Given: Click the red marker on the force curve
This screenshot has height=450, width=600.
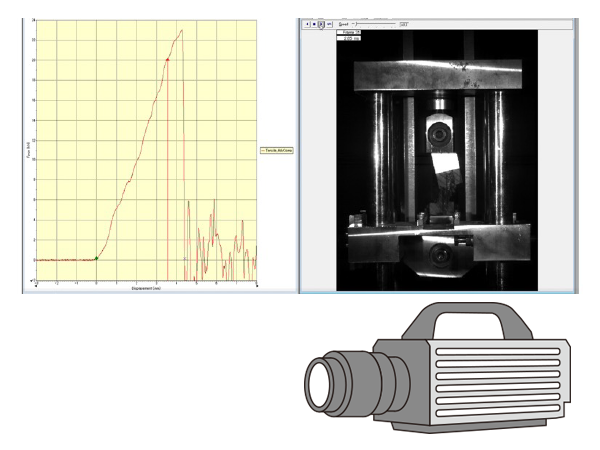Looking at the screenshot, I should pos(167,59).
